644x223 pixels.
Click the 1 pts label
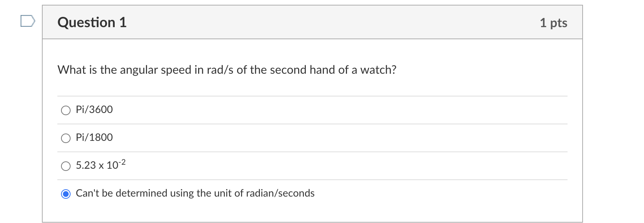click(x=553, y=22)
